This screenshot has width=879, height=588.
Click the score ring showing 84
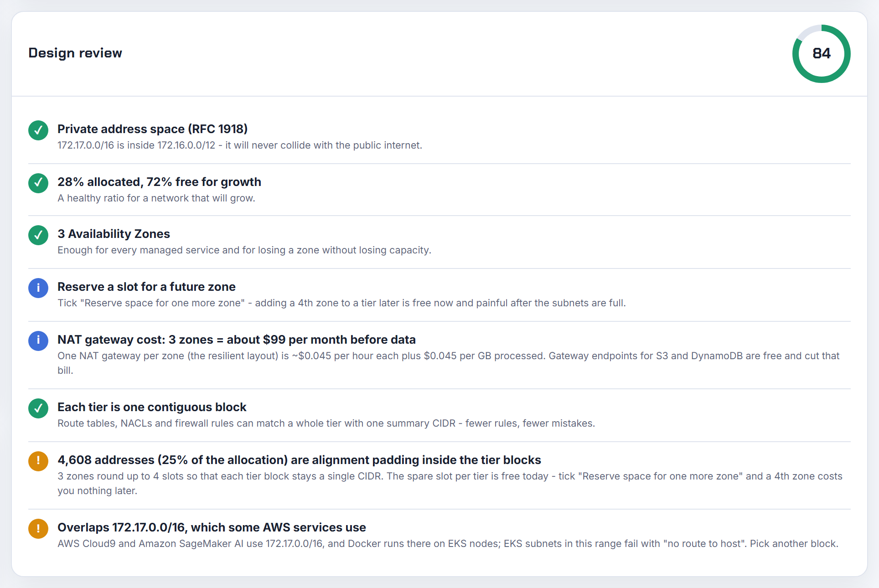[x=822, y=54]
